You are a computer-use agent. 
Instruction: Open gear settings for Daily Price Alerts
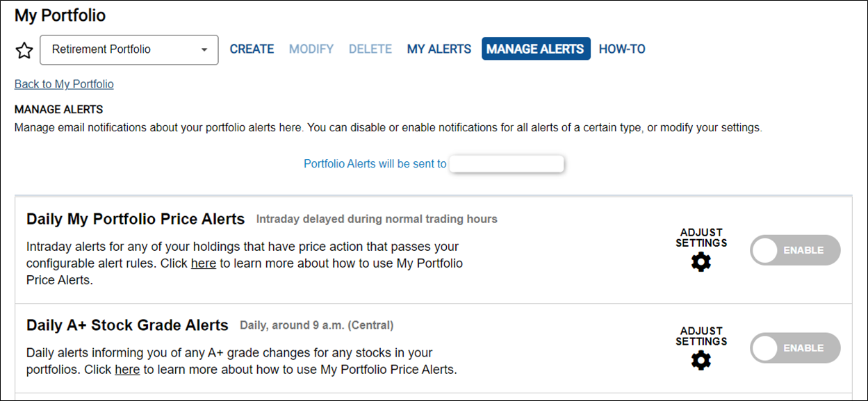701,262
